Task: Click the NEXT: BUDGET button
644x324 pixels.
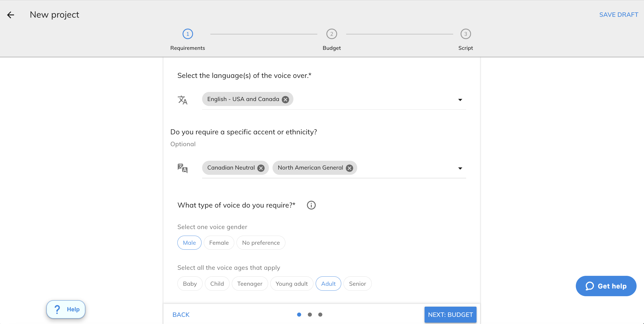Action: 450,315
